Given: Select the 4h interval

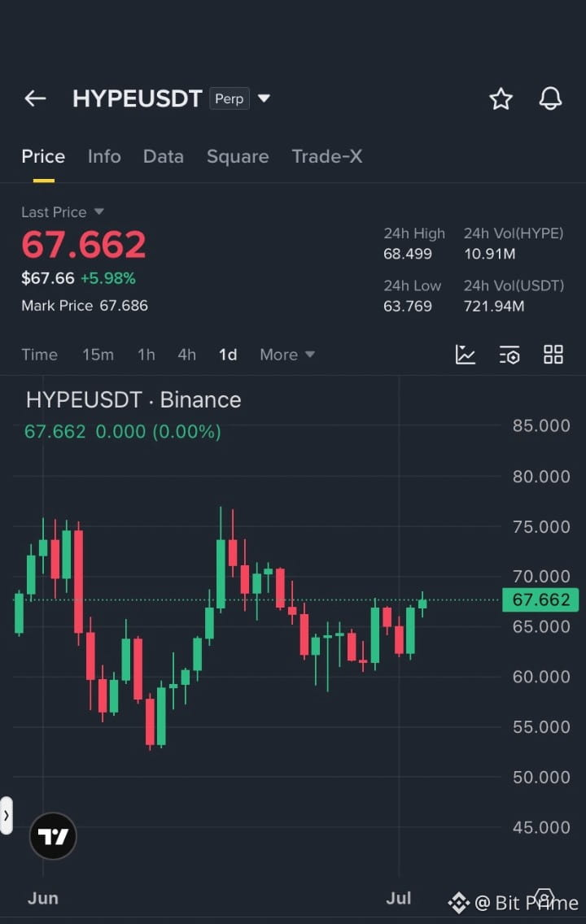Looking at the screenshot, I should (x=187, y=355).
